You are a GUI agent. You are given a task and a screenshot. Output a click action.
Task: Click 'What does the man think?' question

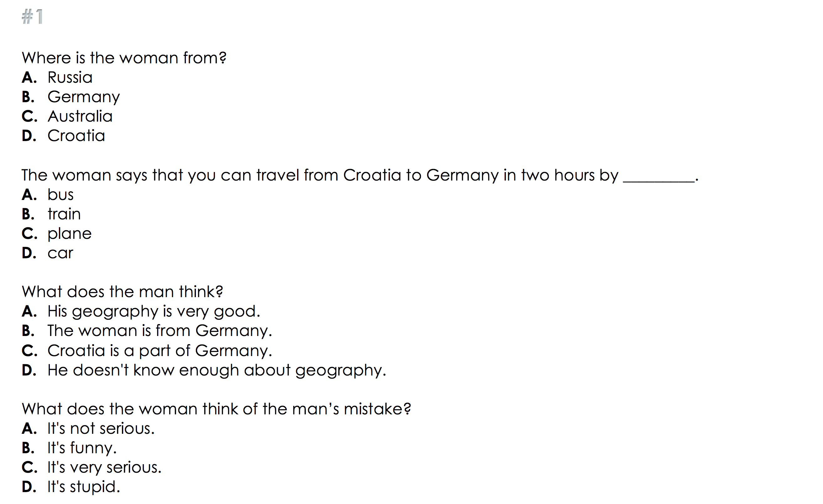point(122,292)
